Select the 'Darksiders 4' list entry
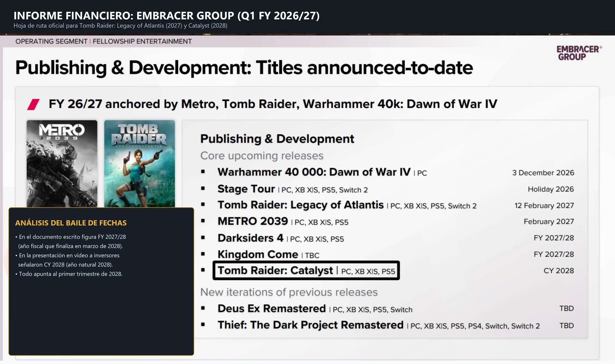The height and width of the screenshot is (364, 615). [x=281, y=238]
